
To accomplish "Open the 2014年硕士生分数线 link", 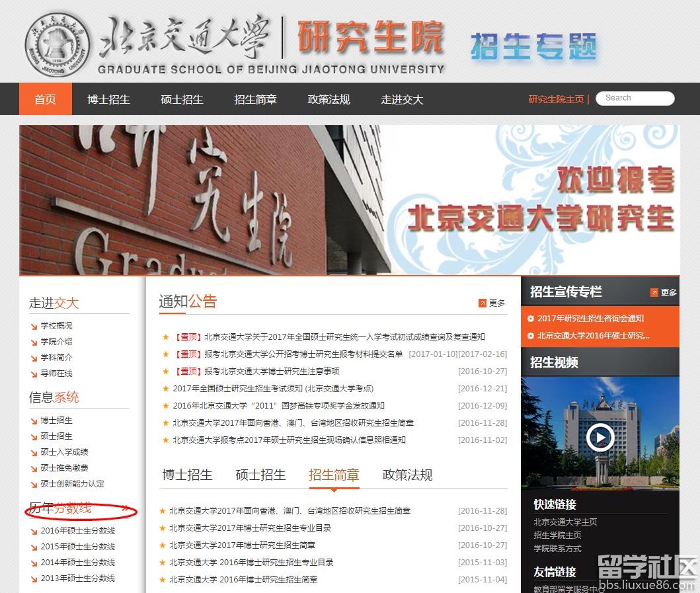I will pos(78,563).
